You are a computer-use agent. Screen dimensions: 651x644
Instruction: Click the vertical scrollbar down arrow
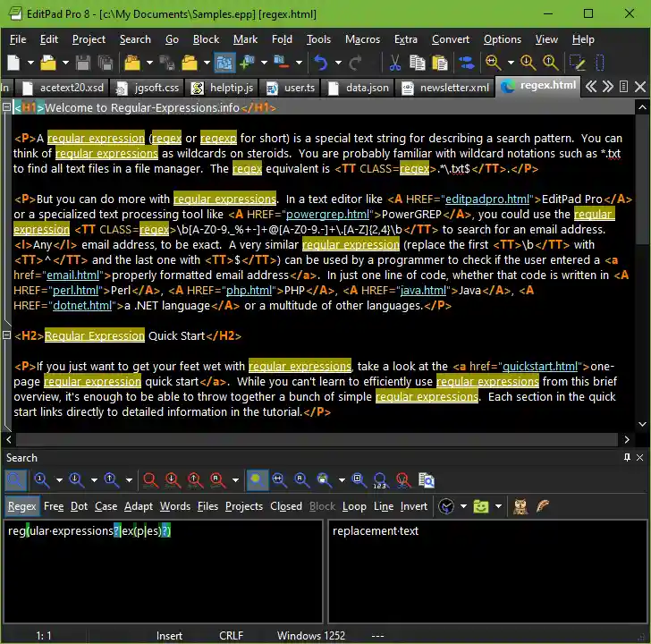pyautogui.click(x=643, y=424)
